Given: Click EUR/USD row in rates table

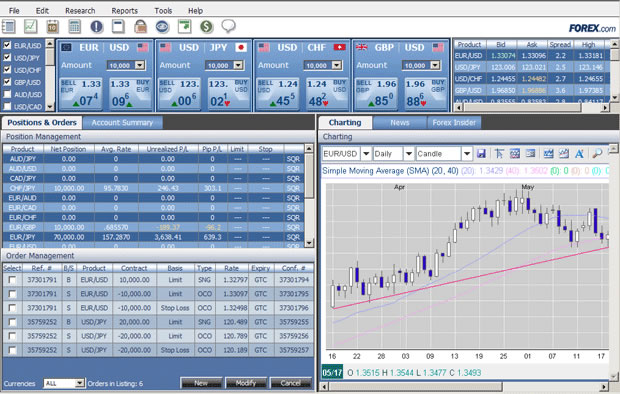Looking at the screenshot, I should coord(531,56).
